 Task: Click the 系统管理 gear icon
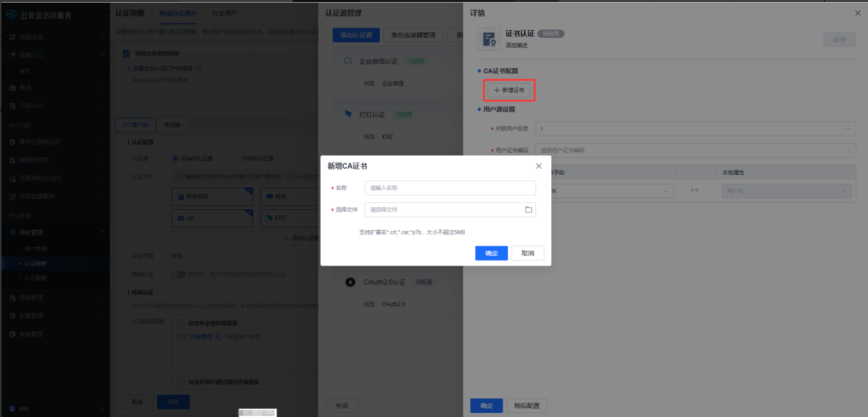(x=12, y=334)
